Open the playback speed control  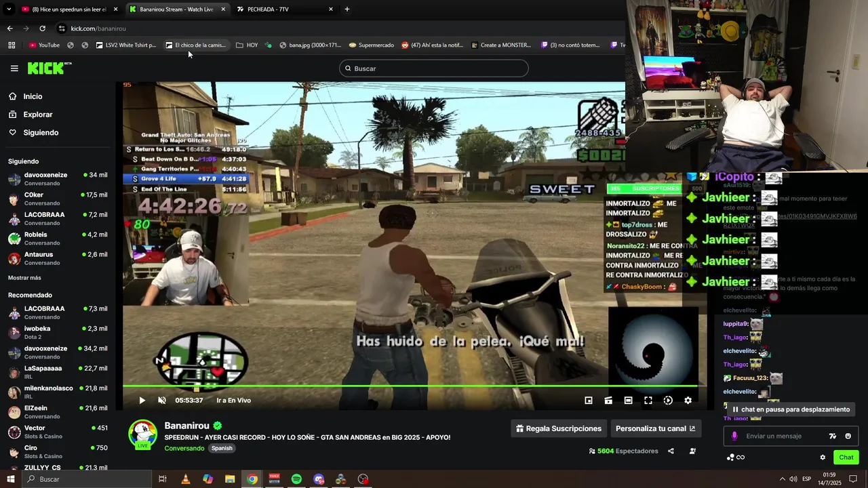click(668, 401)
